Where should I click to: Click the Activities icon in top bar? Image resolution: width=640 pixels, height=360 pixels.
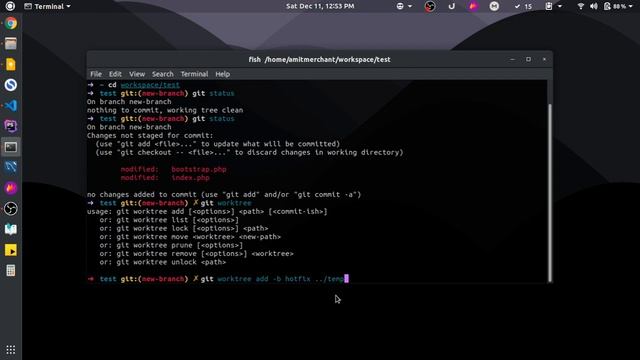(x=10, y=6)
